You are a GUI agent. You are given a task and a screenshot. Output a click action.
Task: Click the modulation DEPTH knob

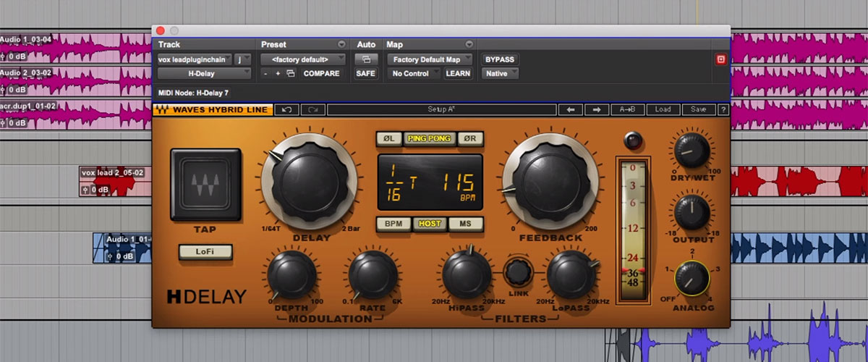[x=292, y=275]
